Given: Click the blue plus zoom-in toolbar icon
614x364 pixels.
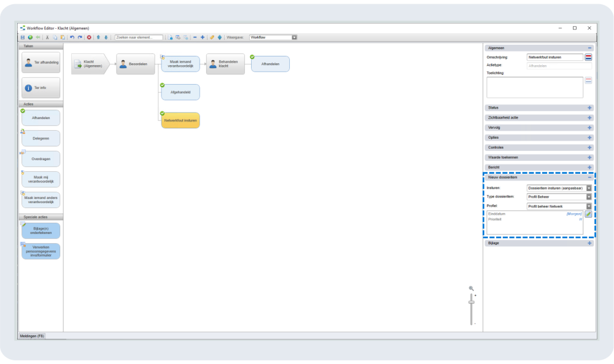Looking at the screenshot, I should click(203, 37).
